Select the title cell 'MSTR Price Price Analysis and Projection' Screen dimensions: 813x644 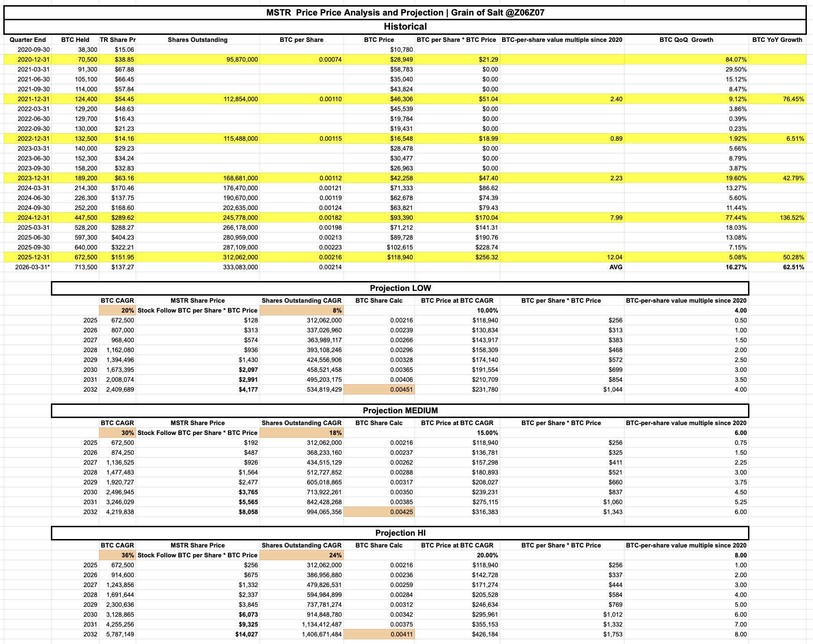pyautogui.click(x=405, y=13)
